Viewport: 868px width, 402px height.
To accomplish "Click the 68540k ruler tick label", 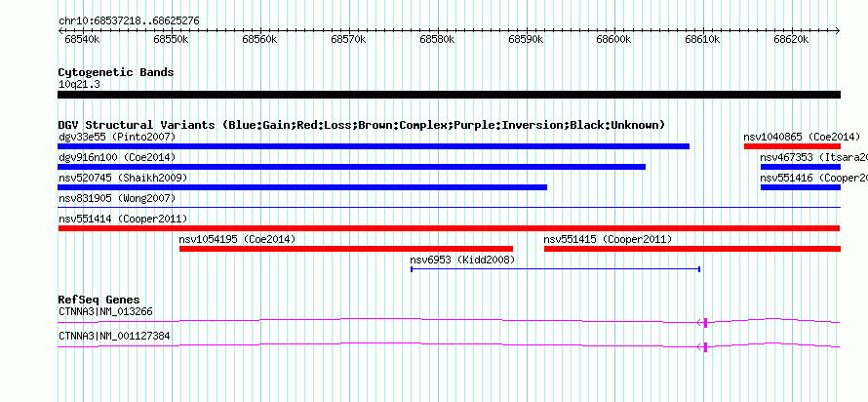I will (83, 40).
